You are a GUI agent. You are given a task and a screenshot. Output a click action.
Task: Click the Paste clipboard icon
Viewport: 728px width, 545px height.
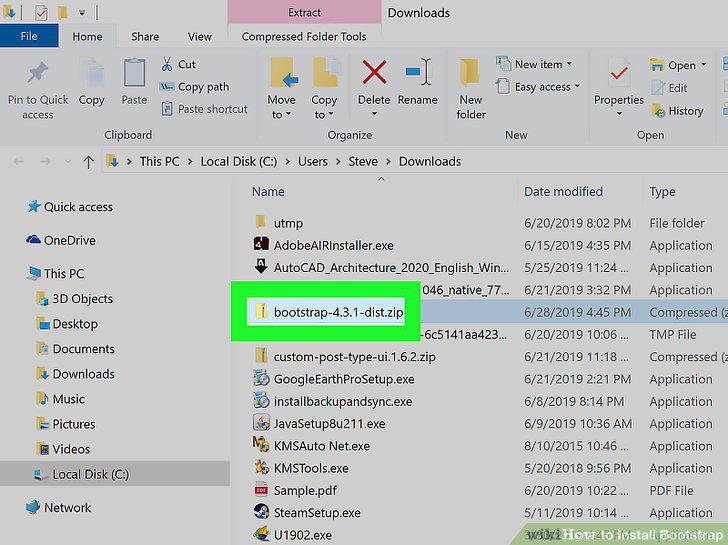[134, 72]
